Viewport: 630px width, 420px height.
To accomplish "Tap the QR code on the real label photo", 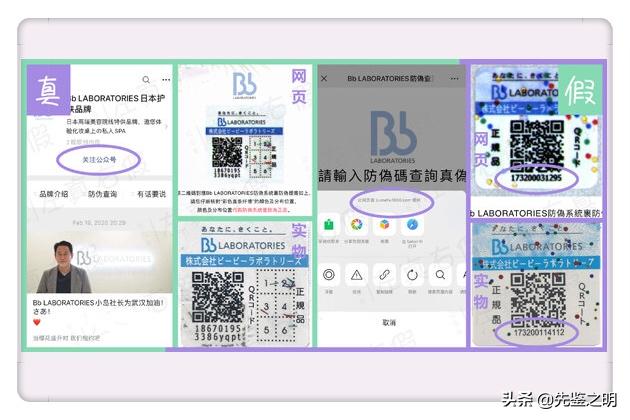I will 217,297.
